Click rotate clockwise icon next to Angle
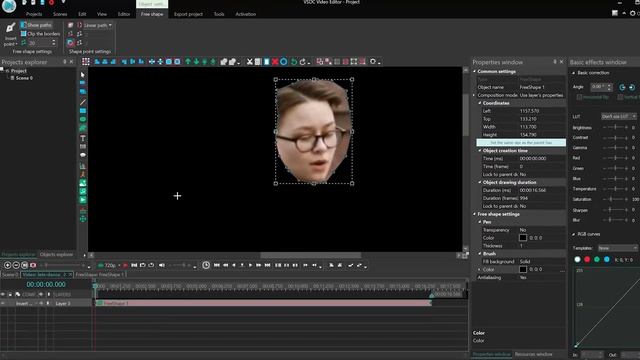This screenshot has height=360, width=640. [x=631, y=87]
